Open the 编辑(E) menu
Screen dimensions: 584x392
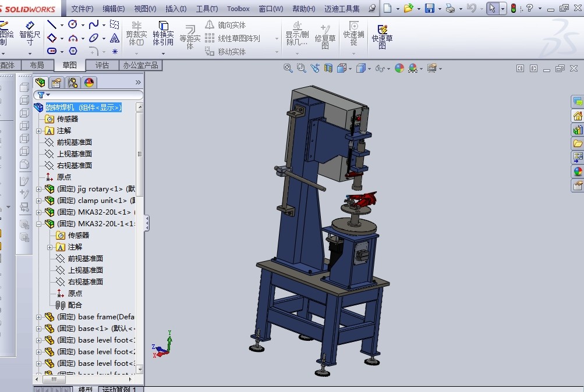[114, 8]
